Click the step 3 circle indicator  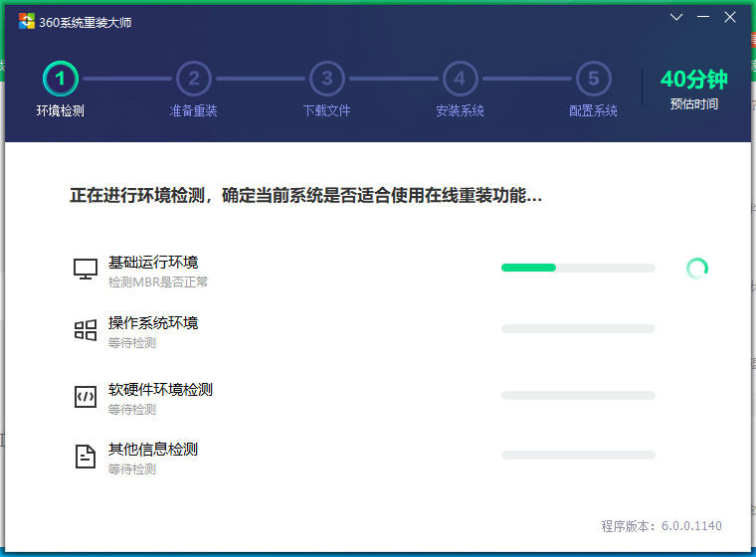click(326, 78)
